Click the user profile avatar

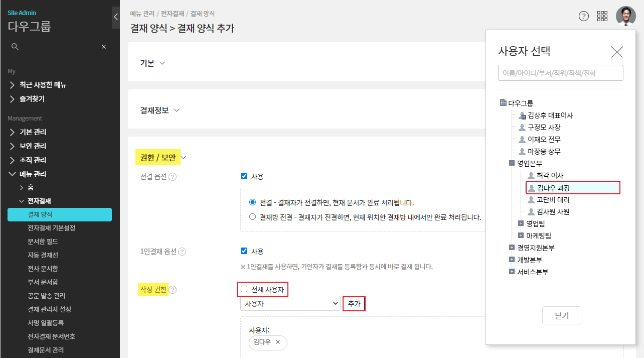[625, 16]
